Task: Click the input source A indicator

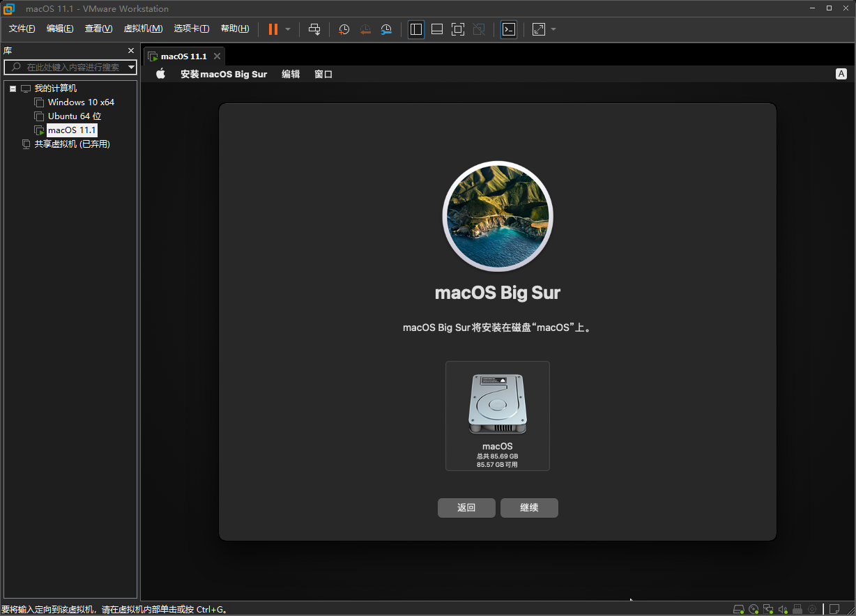Action: pyautogui.click(x=841, y=74)
